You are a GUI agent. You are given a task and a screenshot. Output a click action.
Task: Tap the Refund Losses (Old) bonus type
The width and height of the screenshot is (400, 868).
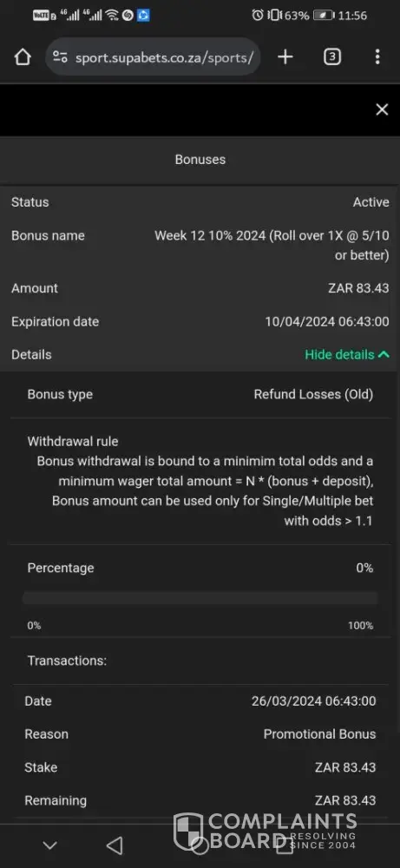(x=314, y=394)
